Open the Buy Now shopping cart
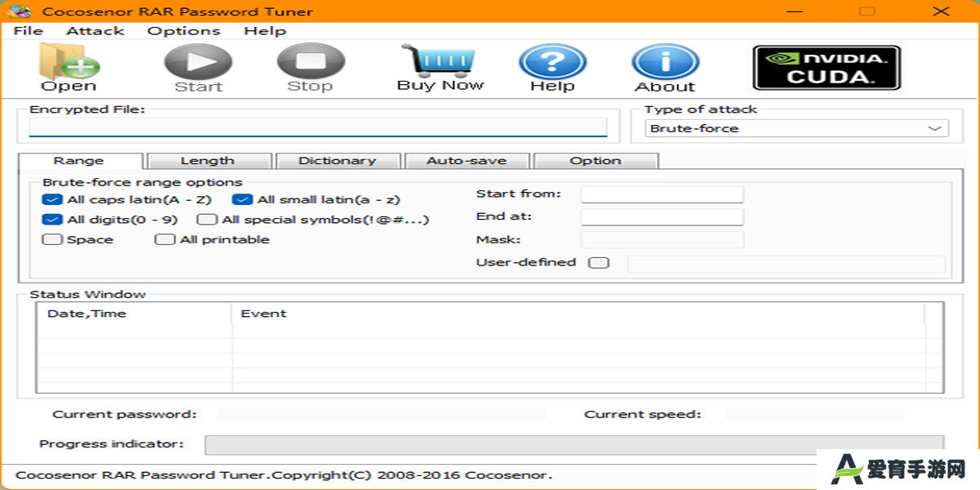The height and width of the screenshot is (490, 980). [440, 67]
